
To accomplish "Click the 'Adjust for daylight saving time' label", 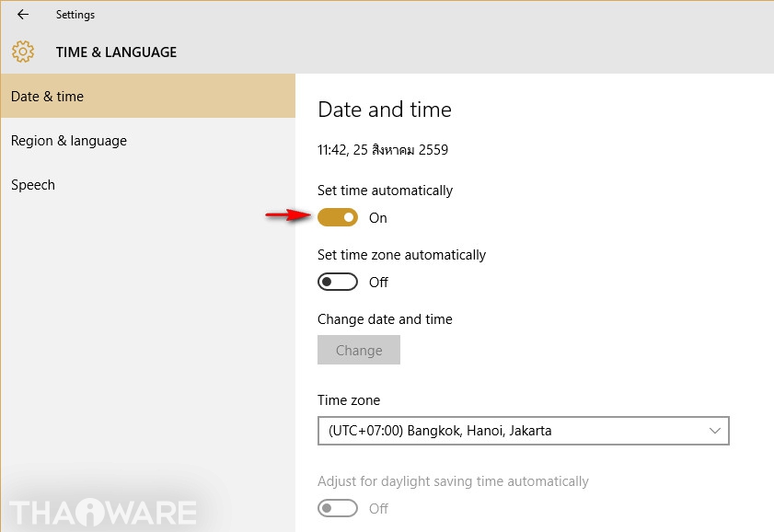I will (x=453, y=481).
